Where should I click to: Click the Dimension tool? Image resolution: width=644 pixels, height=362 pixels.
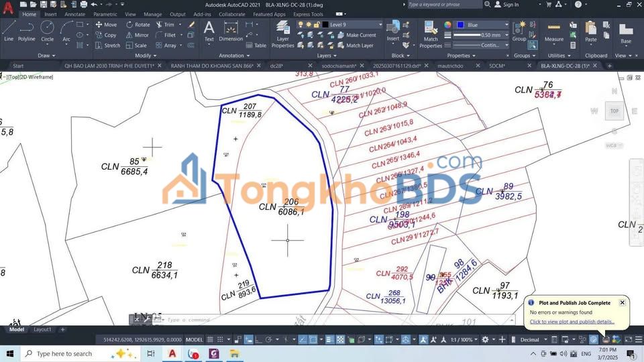tap(231, 32)
